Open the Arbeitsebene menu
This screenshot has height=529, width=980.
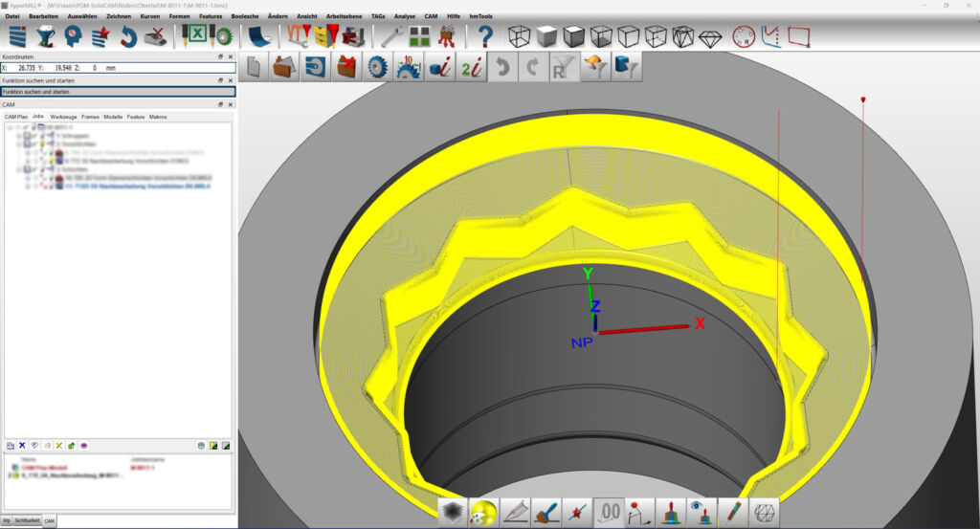tap(345, 16)
